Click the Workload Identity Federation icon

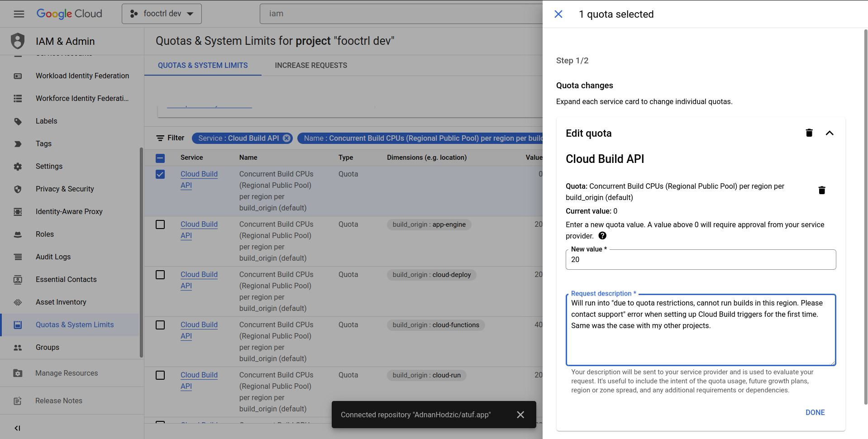(x=18, y=76)
